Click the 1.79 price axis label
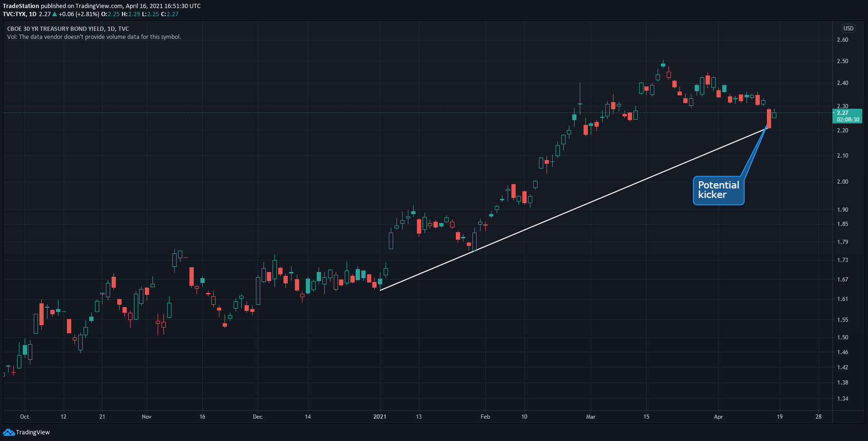 (x=842, y=242)
